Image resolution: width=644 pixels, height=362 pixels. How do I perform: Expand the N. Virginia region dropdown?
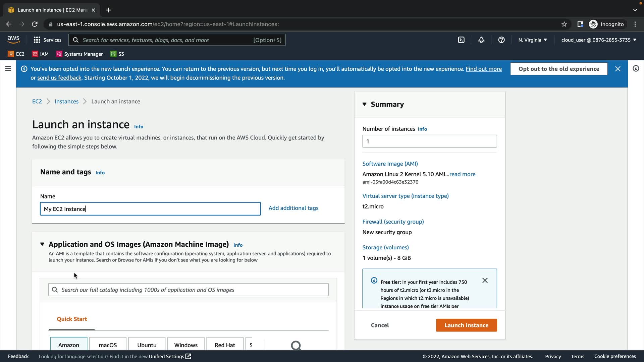tap(533, 40)
